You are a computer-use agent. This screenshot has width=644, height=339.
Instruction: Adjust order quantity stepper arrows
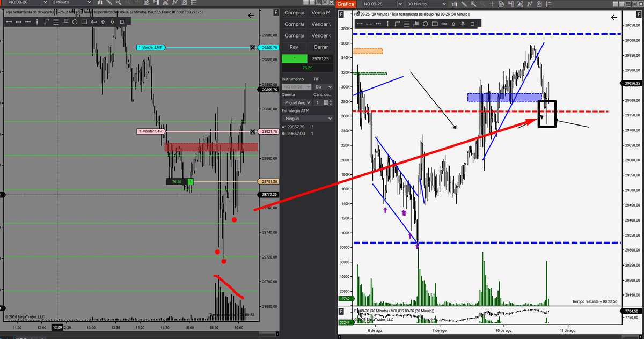coord(331,102)
